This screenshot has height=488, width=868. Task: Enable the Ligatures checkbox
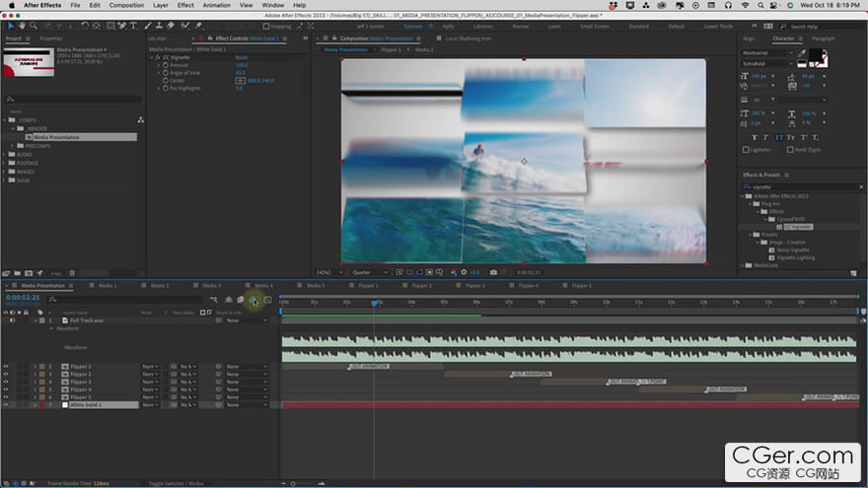point(746,150)
